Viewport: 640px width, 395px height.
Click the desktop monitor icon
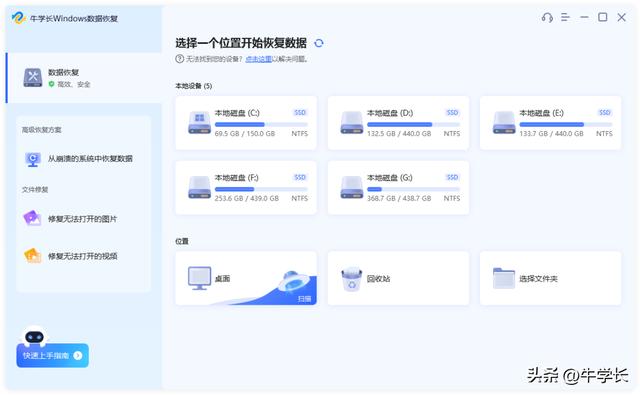click(x=200, y=278)
